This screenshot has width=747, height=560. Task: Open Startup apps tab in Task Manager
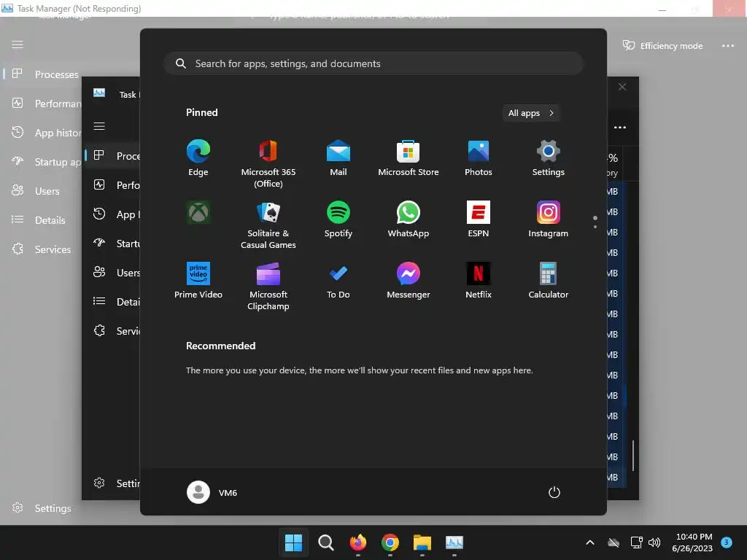pos(45,162)
